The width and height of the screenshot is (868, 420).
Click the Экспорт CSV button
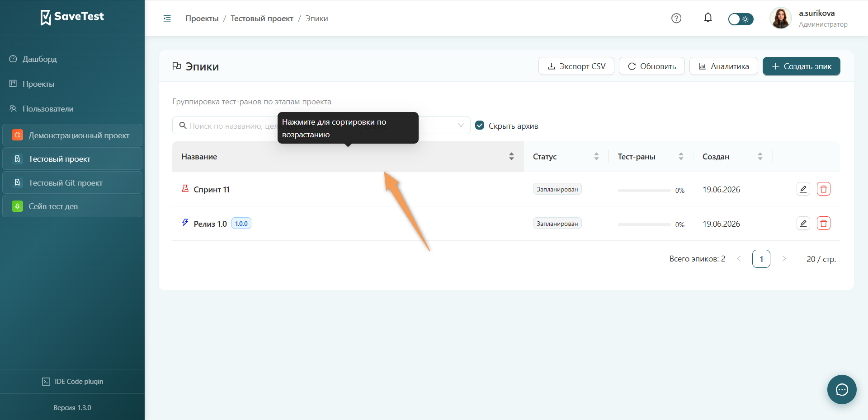[576, 66]
